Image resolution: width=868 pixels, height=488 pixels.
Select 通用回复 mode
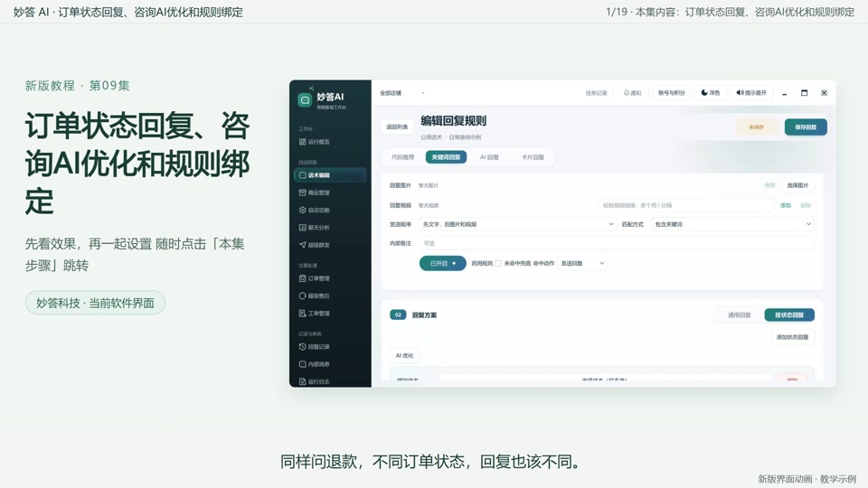coord(739,314)
